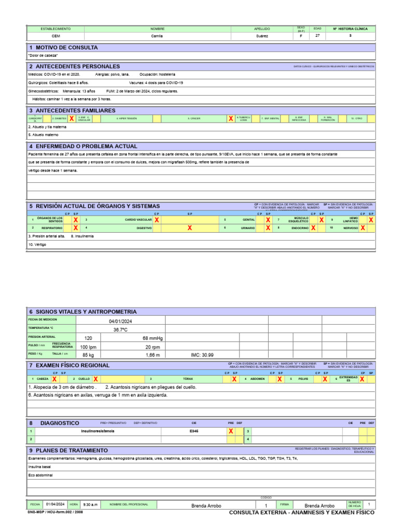Check the Enf. Mental family history box
This screenshot has width=399, height=532.
[285, 118]
